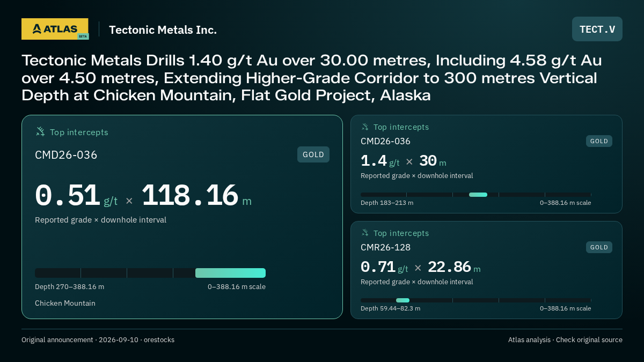Click the GOLD tag beside 1.4 g/t

(599, 141)
